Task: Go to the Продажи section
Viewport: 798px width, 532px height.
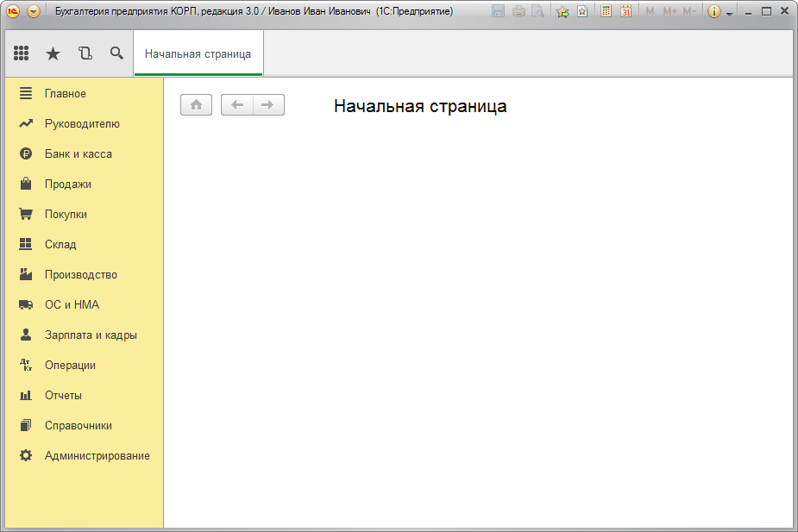Action: pyautogui.click(x=67, y=185)
